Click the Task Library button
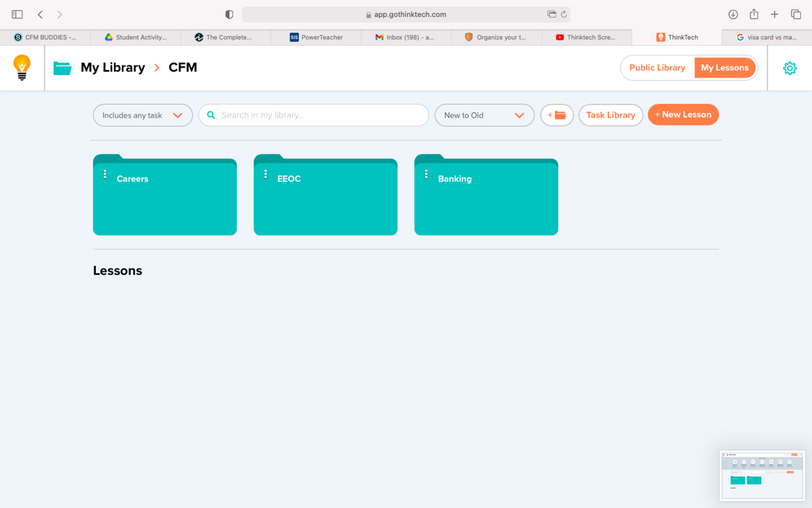This screenshot has height=508, width=812. point(610,115)
